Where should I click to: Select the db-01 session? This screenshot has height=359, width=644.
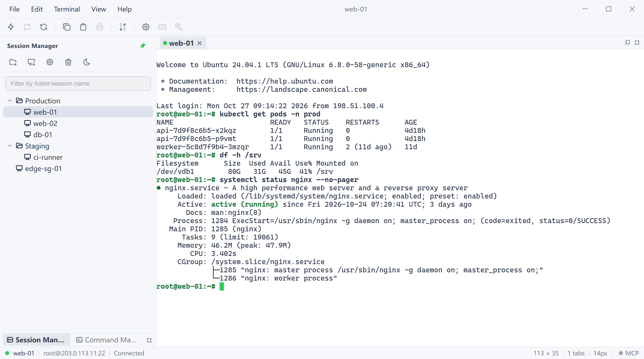click(78, 135)
